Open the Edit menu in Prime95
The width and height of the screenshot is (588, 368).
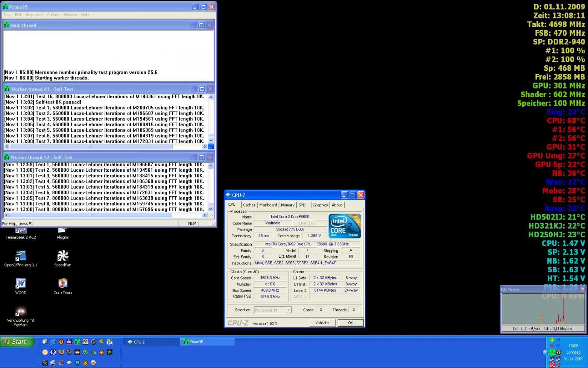(x=18, y=15)
